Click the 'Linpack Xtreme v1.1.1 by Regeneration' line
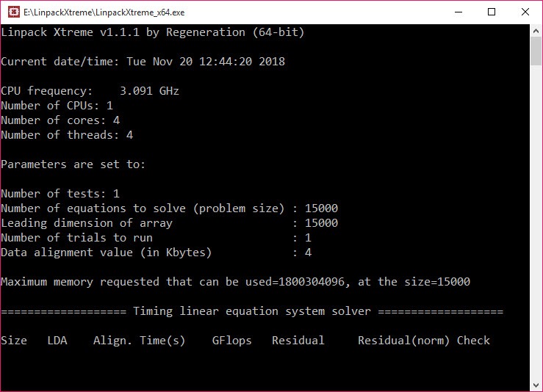543x392 pixels. (x=152, y=32)
